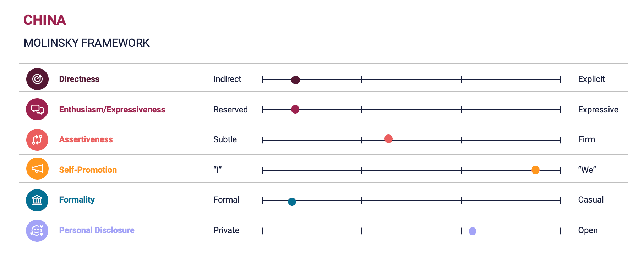Click the Casual endpoint label
This screenshot has height=264, width=644.
tap(591, 200)
